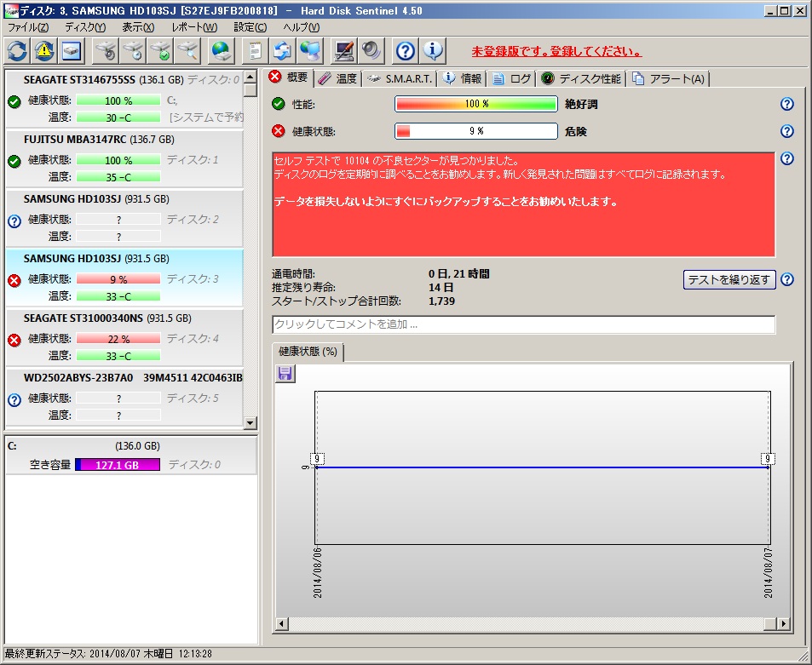The image size is (812, 665).
Task: Open the ディスク(Y) menu
Action: click(x=85, y=27)
